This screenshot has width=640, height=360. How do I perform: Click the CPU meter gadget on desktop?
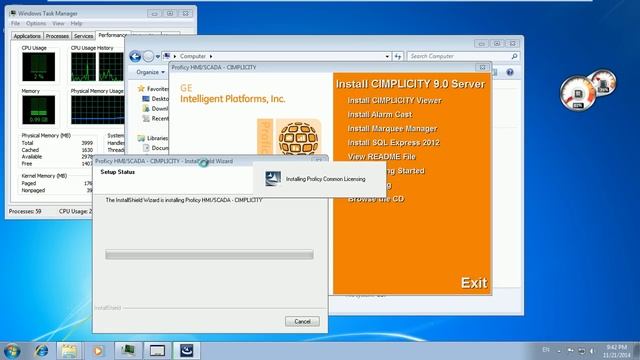578,94
